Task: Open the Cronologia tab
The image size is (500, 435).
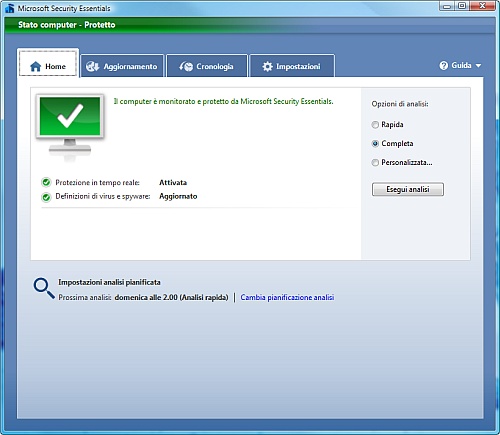Action: [x=207, y=66]
